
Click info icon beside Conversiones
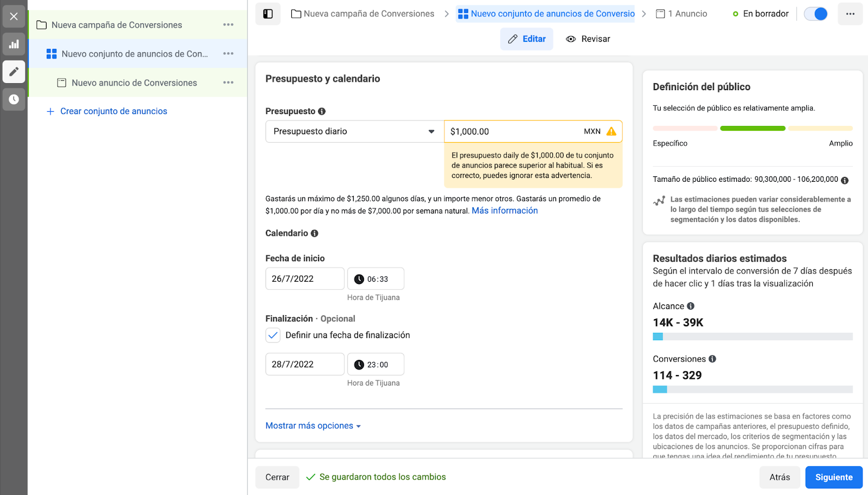pos(712,359)
